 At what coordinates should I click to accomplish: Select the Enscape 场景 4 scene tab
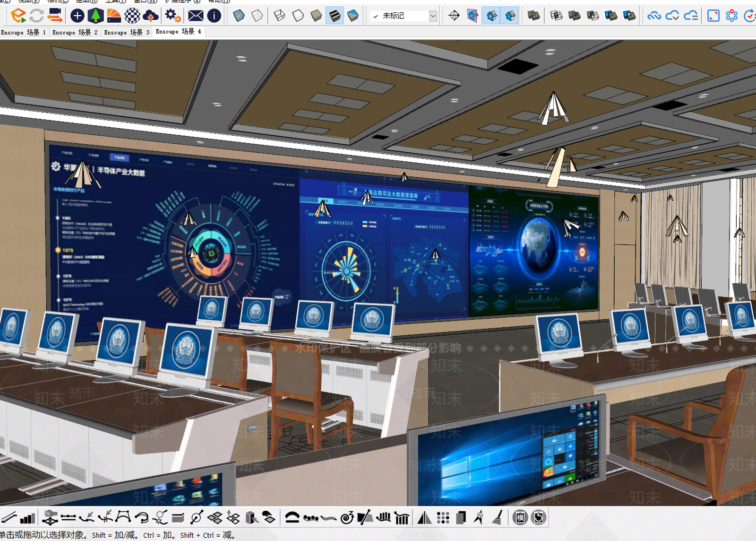pos(178,32)
